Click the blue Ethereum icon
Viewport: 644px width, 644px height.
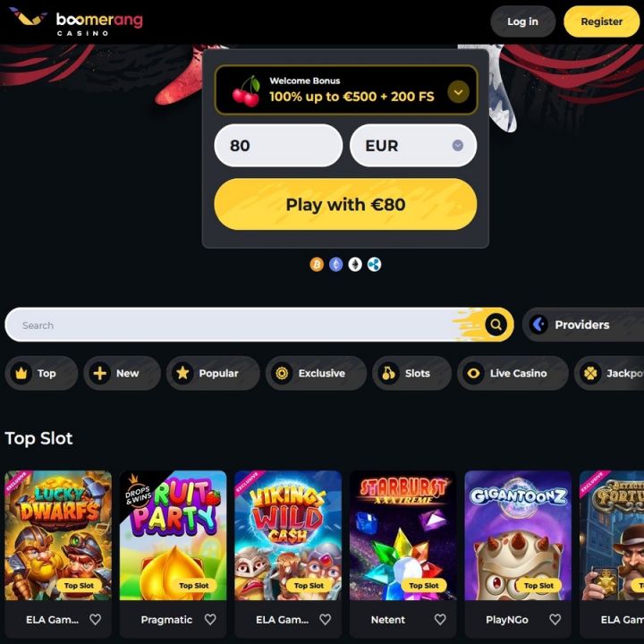(x=336, y=265)
